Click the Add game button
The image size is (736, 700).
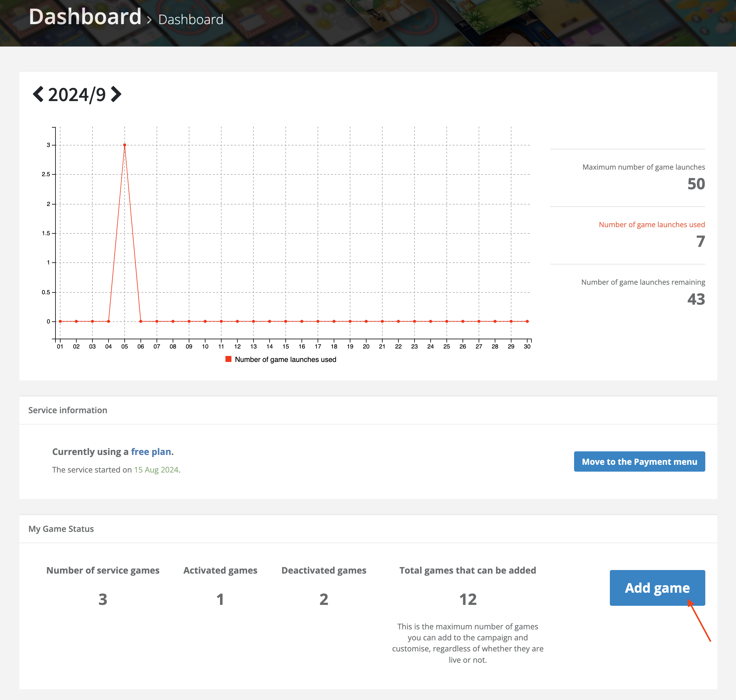click(657, 588)
